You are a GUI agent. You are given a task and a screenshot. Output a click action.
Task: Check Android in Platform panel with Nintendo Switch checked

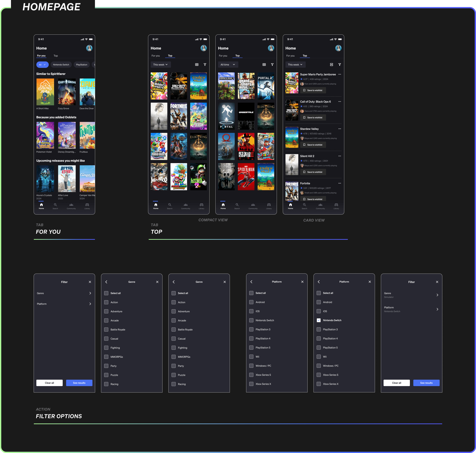[319, 302]
